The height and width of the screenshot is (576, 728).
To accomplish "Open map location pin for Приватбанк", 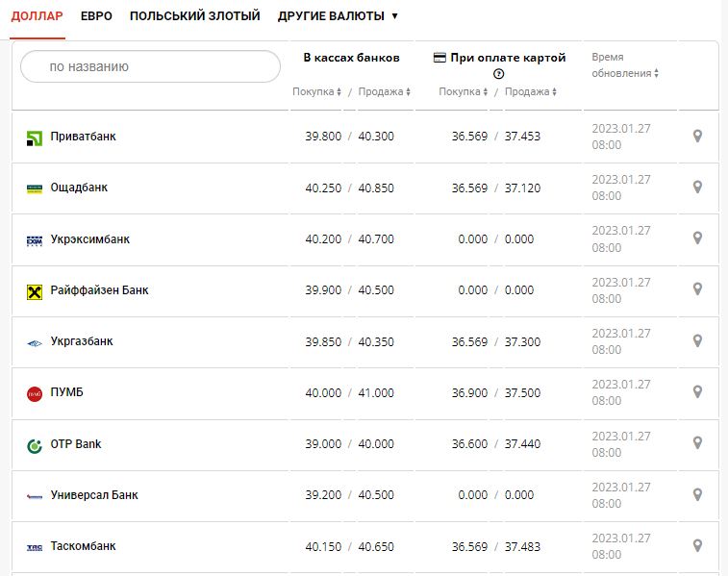I will 698,137.
